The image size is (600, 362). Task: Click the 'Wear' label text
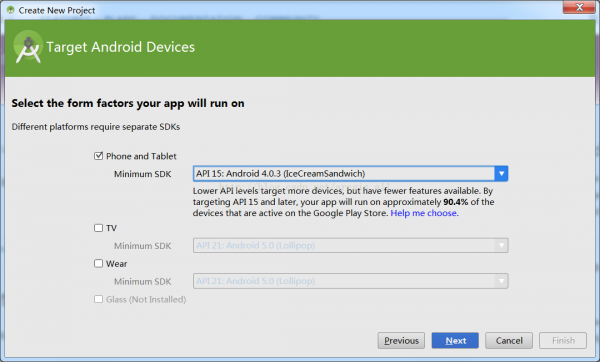click(117, 264)
